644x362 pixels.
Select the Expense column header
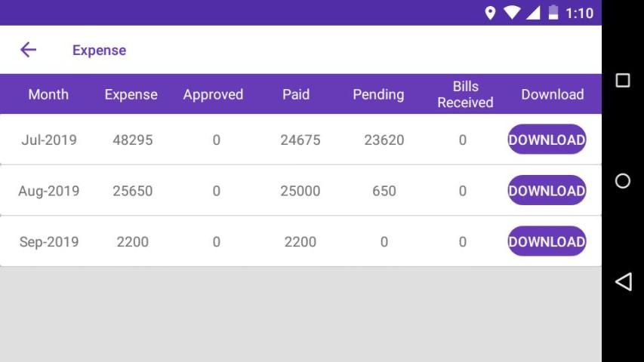[131, 94]
